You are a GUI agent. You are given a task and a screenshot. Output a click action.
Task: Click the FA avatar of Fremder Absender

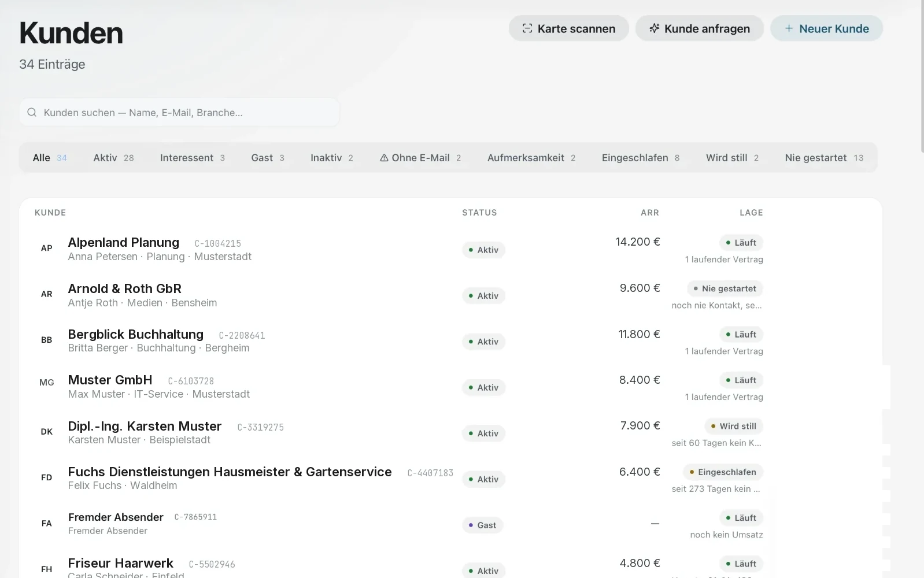point(47,524)
